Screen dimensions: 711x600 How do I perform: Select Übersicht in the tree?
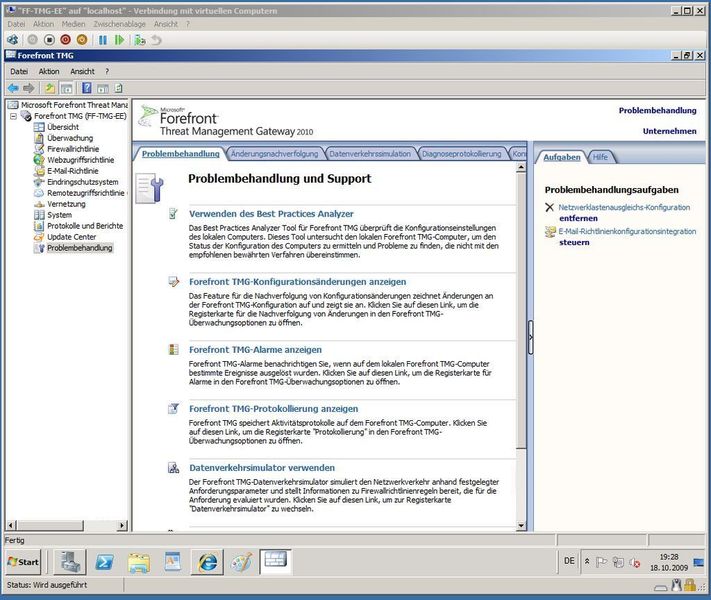(63, 127)
